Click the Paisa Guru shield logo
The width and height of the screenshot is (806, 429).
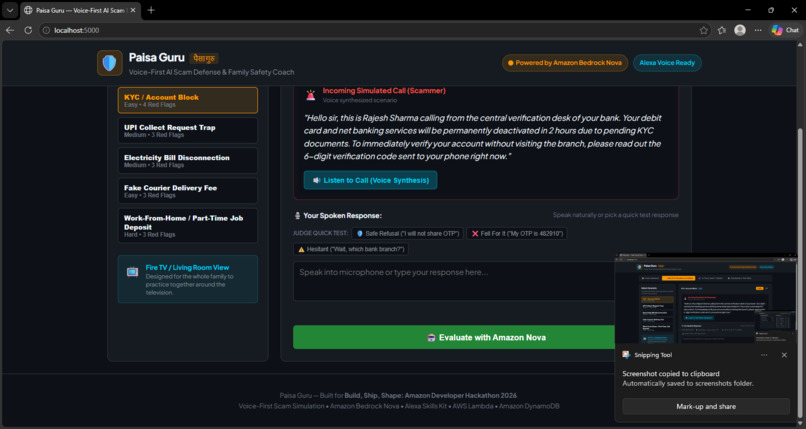coord(109,63)
